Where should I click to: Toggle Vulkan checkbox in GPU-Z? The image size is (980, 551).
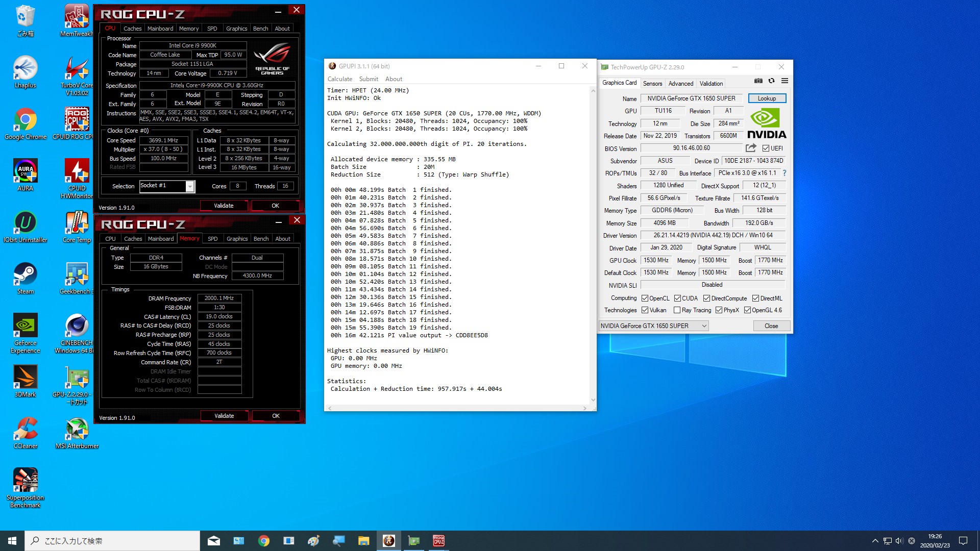point(645,310)
